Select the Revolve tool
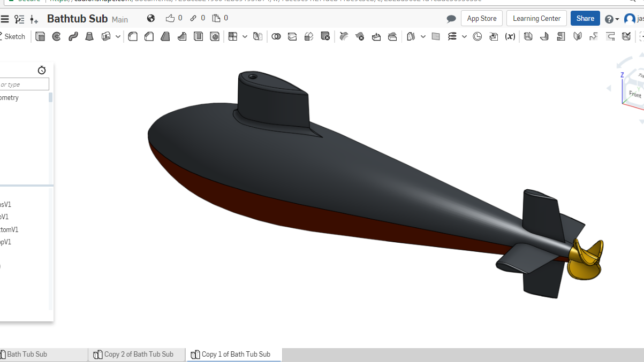This screenshot has height=362, width=644. (56, 37)
